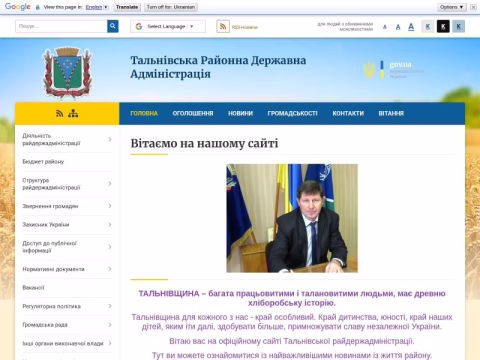480x360 pixels.
Task: Click the photo of the man at desk
Action: [x=292, y=218]
